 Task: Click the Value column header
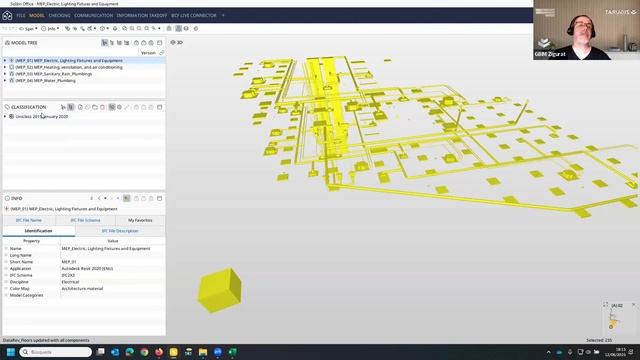[x=113, y=241]
